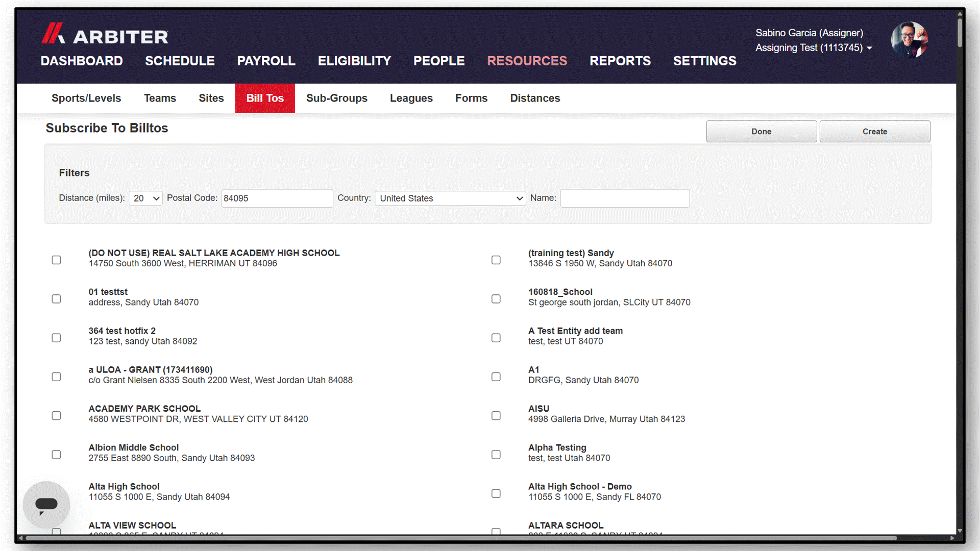980x551 pixels.
Task: Click the horizontal scrollbar at bottom
Action: click(461, 538)
